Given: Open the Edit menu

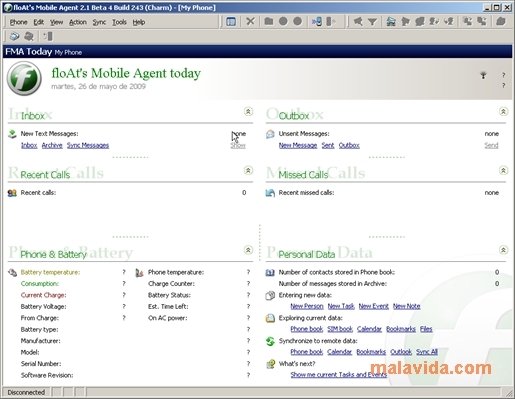Looking at the screenshot, I should click(x=39, y=22).
